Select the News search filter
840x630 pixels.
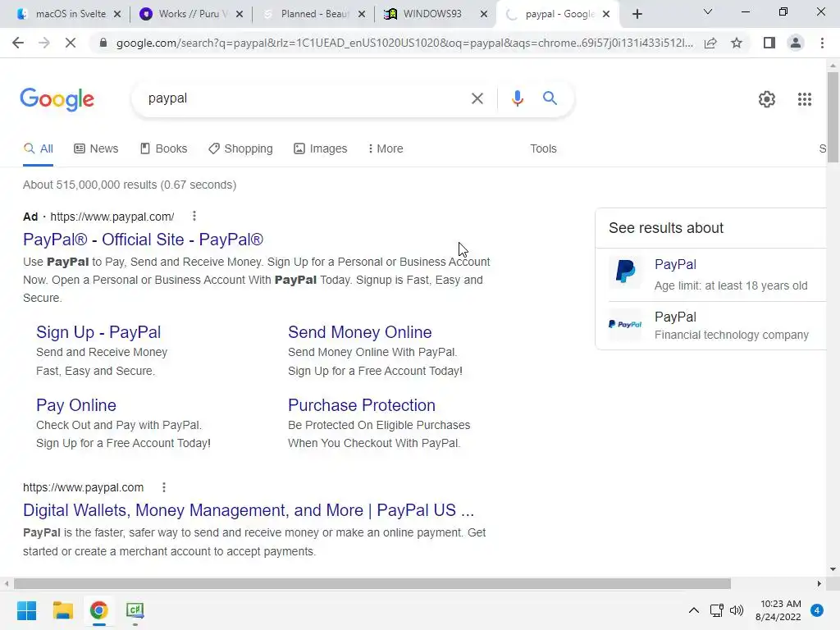click(96, 149)
